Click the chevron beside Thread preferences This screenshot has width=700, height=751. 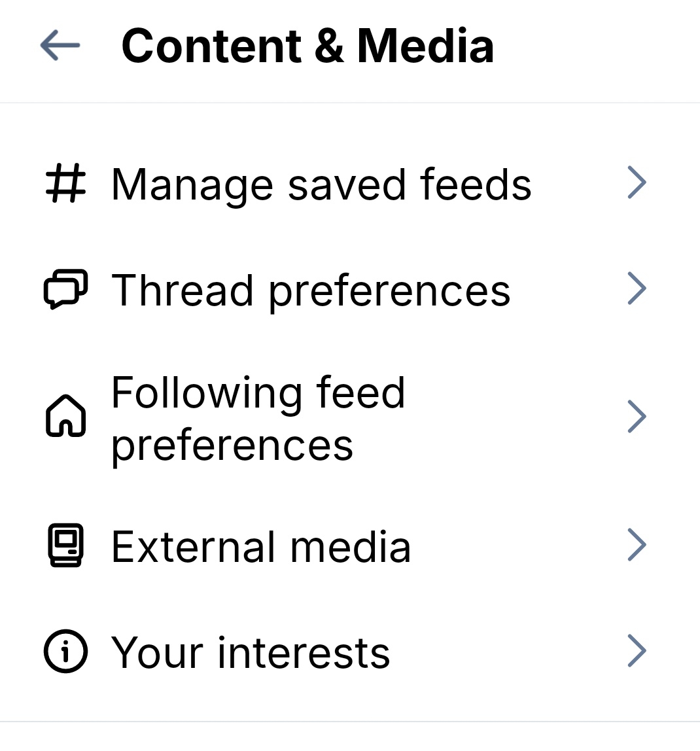pyautogui.click(x=637, y=288)
